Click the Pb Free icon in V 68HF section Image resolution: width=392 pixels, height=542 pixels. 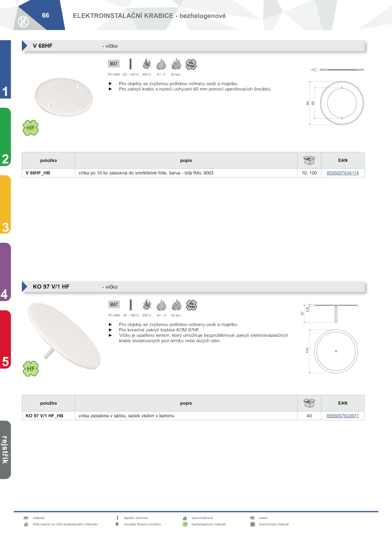pyautogui.click(x=191, y=64)
